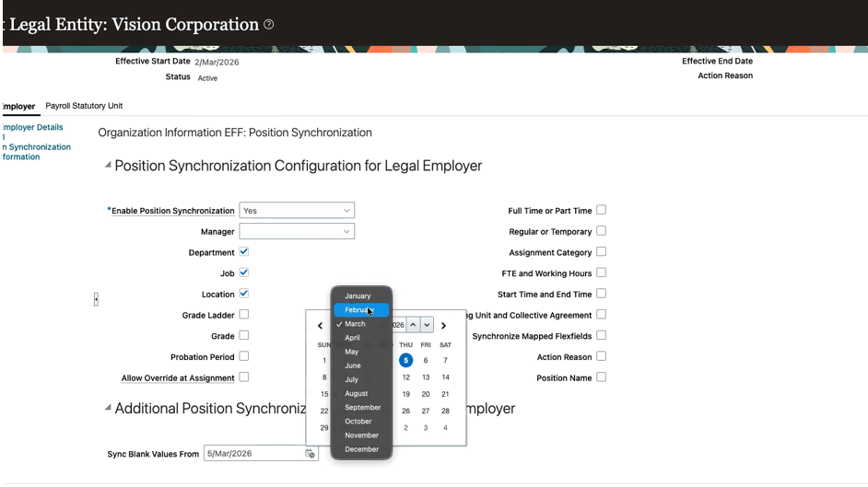The width and height of the screenshot is (868, 487).
Task: Open the Sync Blank Values From calendar icon
Action: [x=310, y=454]
